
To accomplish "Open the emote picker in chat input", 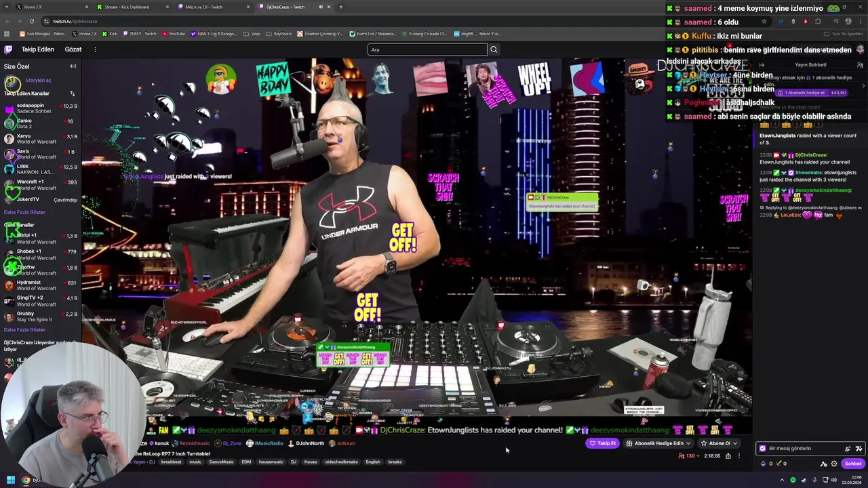I will (x=859, y=449).
